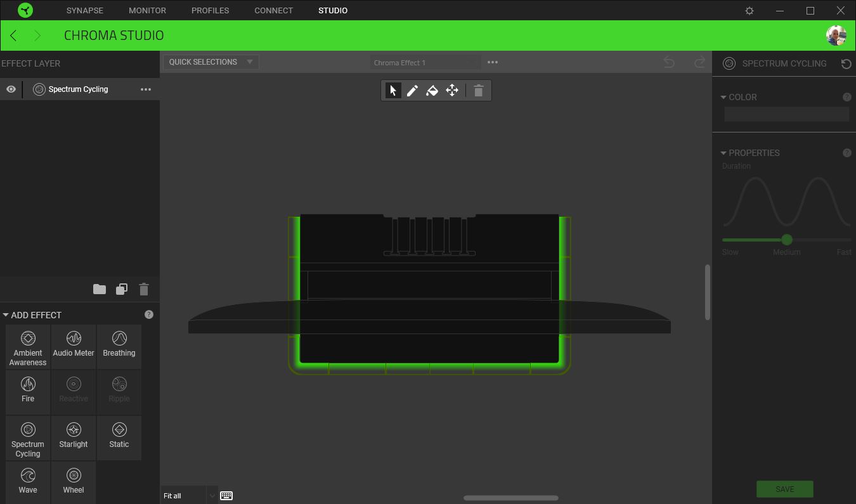Add the Wheel effect
Image resolution: width=856 pixels, height=504 pixels.
point(74,483)
